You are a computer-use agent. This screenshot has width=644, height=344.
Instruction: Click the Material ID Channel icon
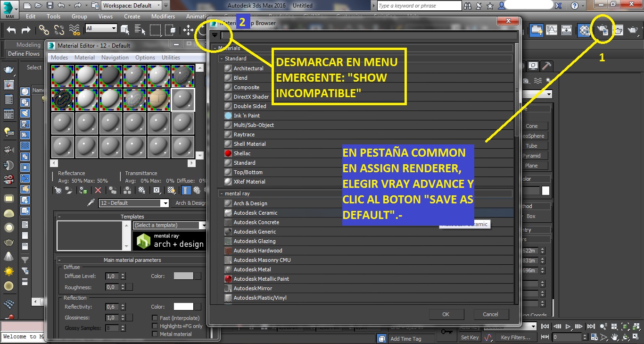157,190
